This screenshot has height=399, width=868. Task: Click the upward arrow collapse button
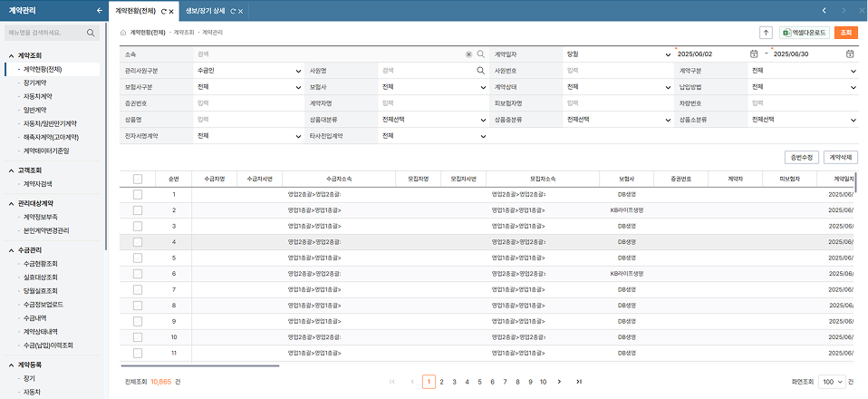pos(766,32)
